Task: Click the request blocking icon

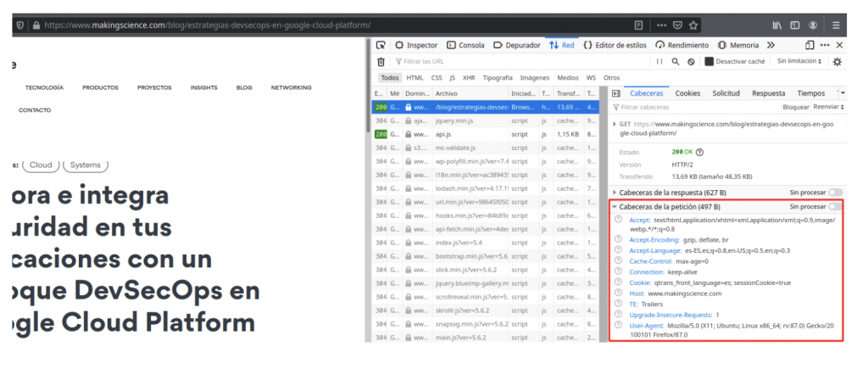Action: point(691,62)
